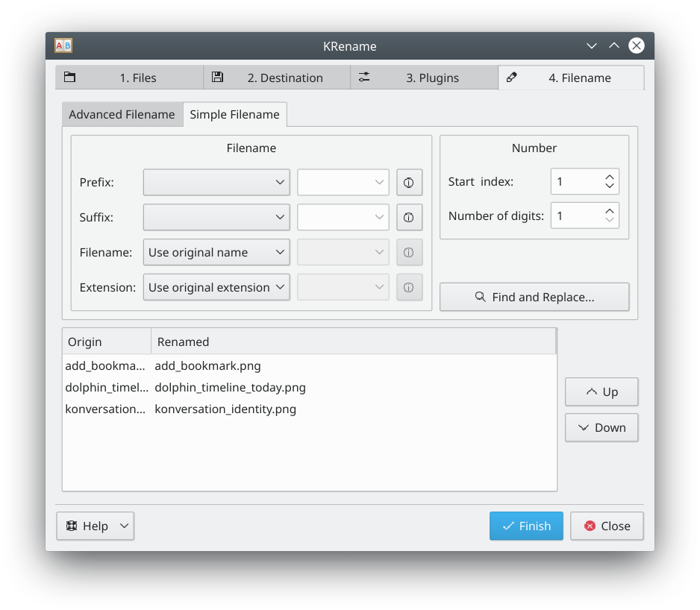The width and height of the screenshot is (700, 610).
Task: Open the 1. Files tab
Action: [x=129, y=78]
